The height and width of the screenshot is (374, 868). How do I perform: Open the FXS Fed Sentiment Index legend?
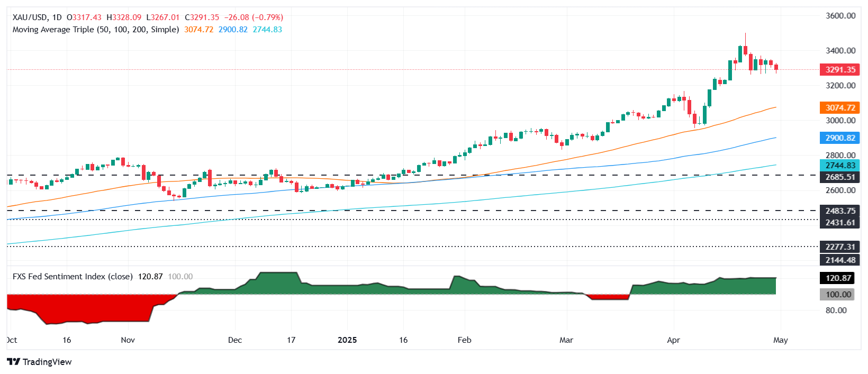[x=73, y=277]
